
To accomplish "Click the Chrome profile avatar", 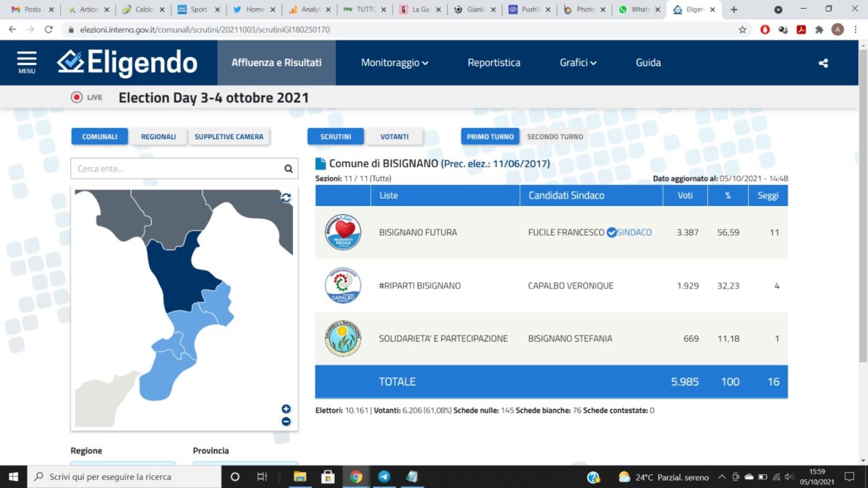I will click(x=838, y=30).
